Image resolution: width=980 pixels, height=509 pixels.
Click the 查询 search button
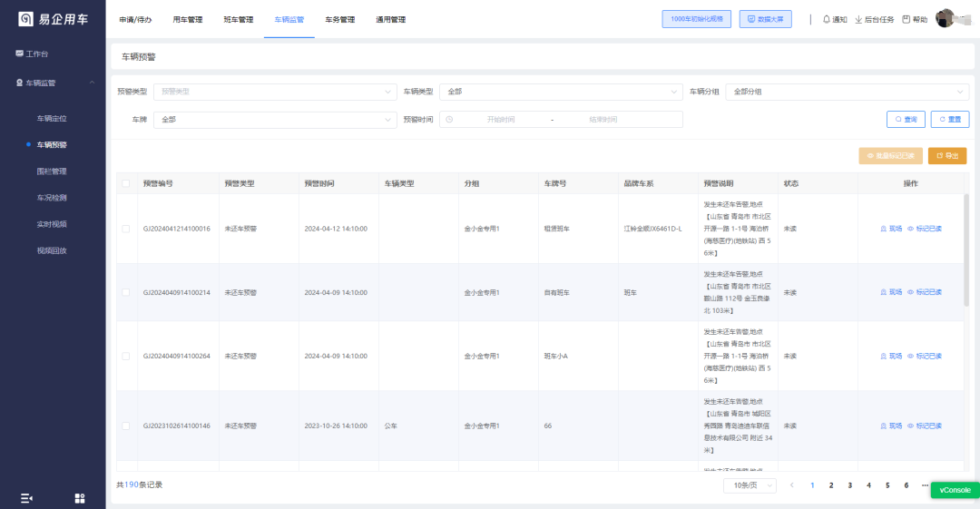(x=906, y=119)
